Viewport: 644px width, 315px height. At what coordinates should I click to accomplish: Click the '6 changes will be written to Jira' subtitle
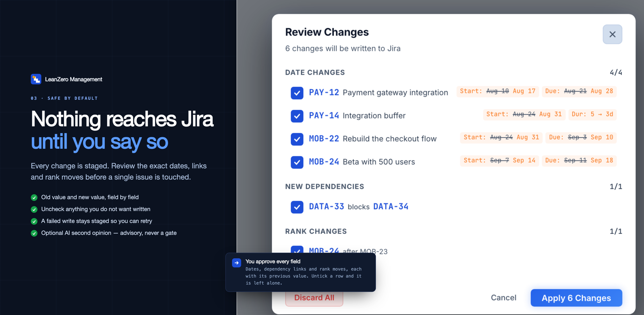(343, 49)
